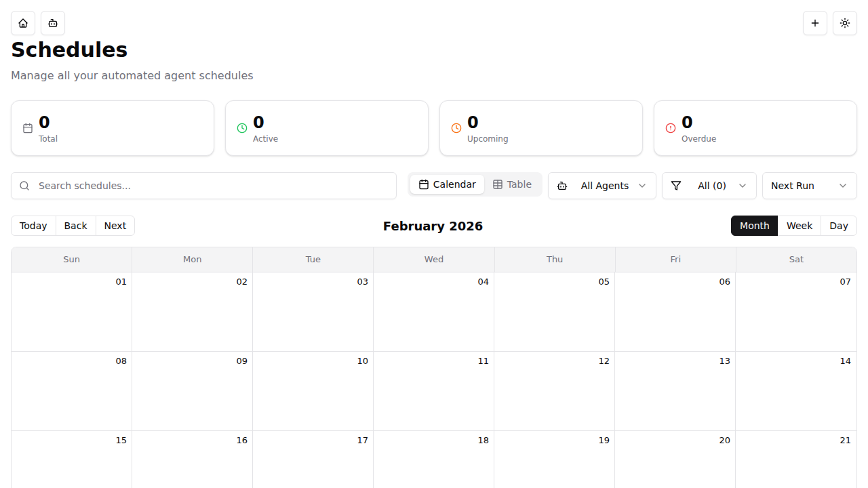Click the plus icon to add schedule
The width and height of the screenshot is (868, 488).
(815, 23)
